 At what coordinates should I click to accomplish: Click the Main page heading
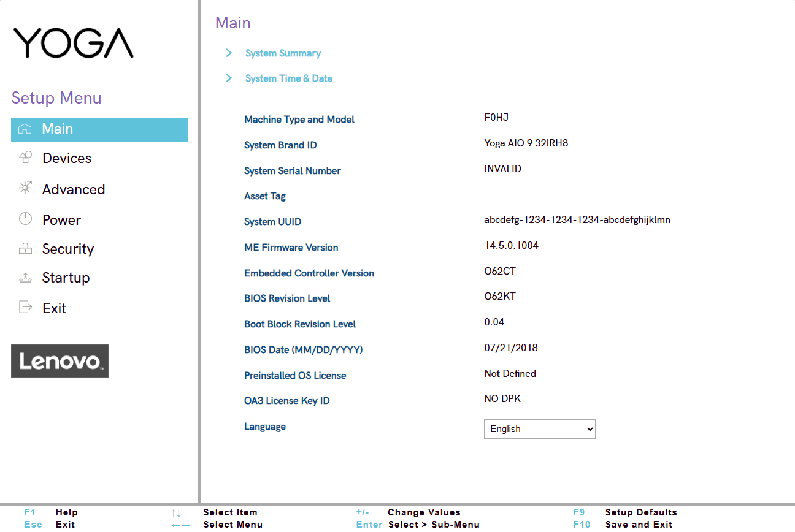tap(233, 23)
